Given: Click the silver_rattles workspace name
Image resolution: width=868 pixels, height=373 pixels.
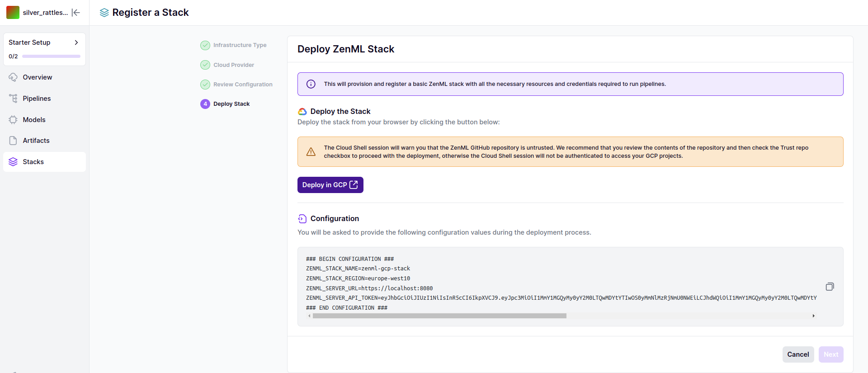Looking at the screenshot, I should 45,13.
